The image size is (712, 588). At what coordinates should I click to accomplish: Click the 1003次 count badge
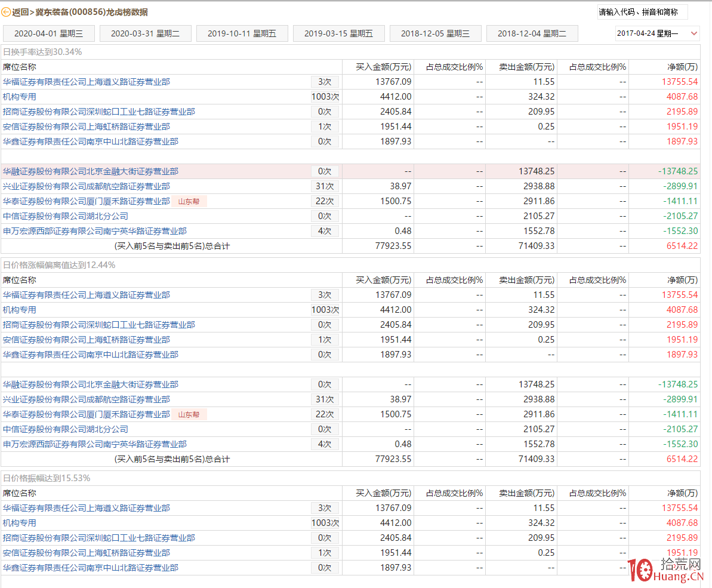pyautogui.click(x=325, y=96)
